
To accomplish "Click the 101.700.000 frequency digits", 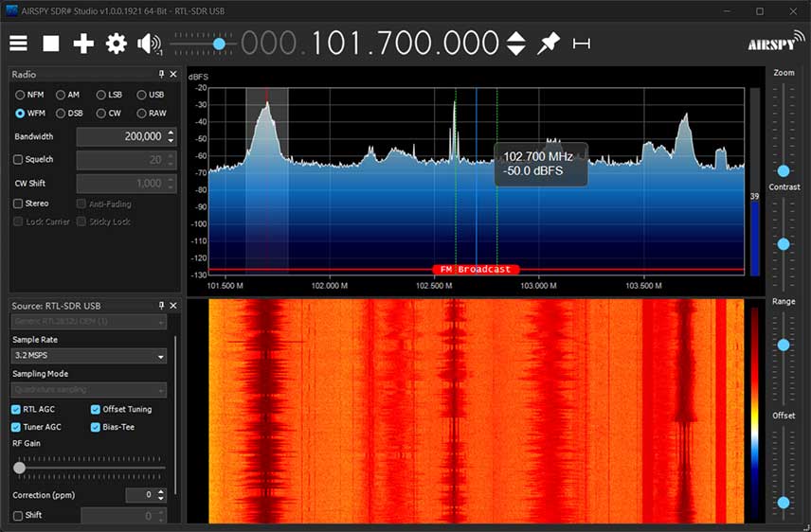I will coord(405,44).
